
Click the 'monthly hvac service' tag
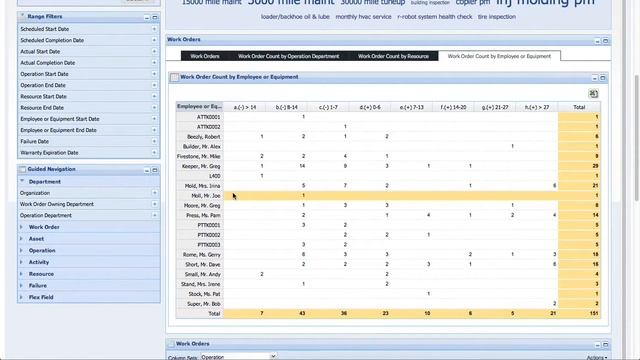point(363,17)
